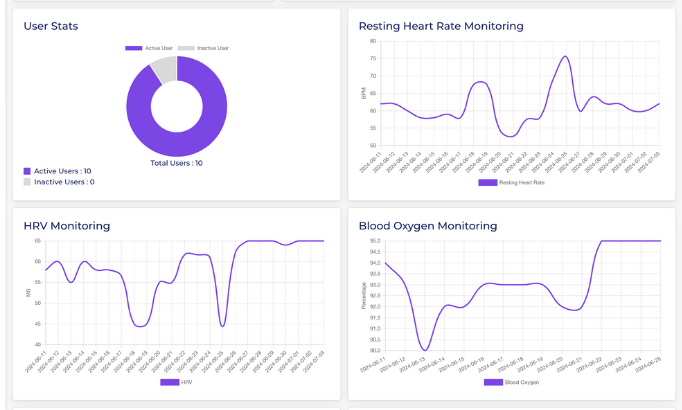Click the gray Inactive Users color square

[28, 182]
